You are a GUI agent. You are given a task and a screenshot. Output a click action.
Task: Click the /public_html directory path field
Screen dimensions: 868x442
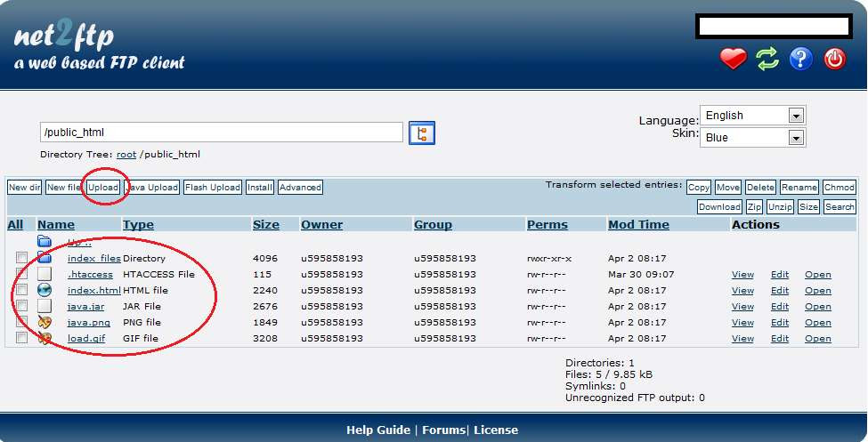pyautogui.click(x=222, y=133)
